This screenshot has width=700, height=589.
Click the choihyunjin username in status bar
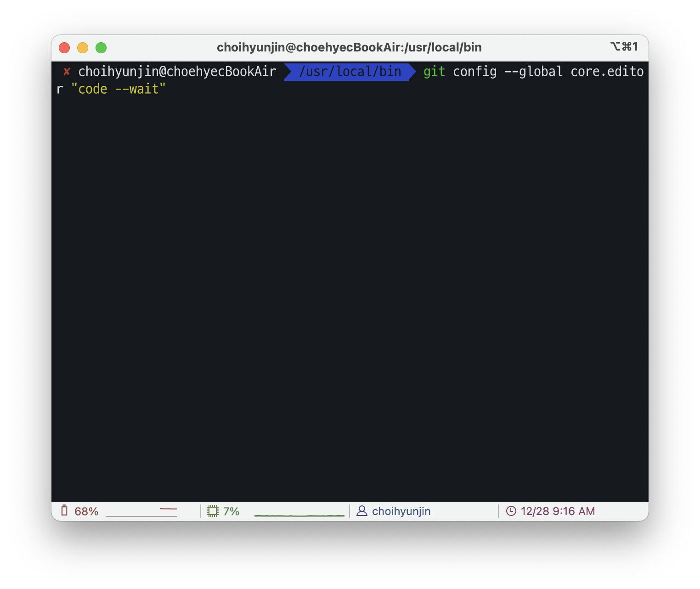[401, 511]
